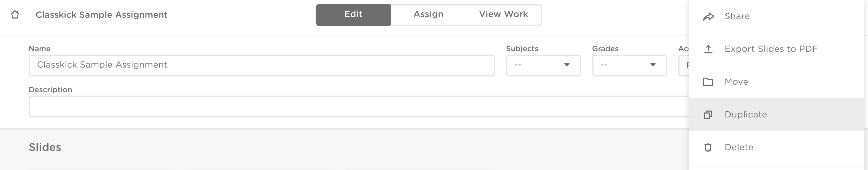Image resolution: width=868 pixels, height=170 pixels.
Task: Choose Export Slides to PDF menu text
Action: (771, 49)
